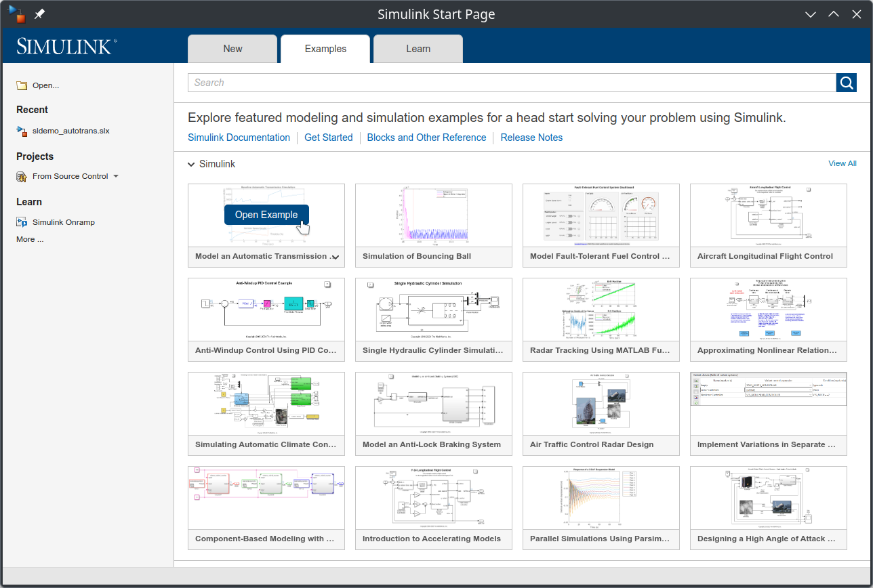Viewport: 873px width, 588px height.
Task: Click the Simulink Onramp label
Action: tap(64, 222)
